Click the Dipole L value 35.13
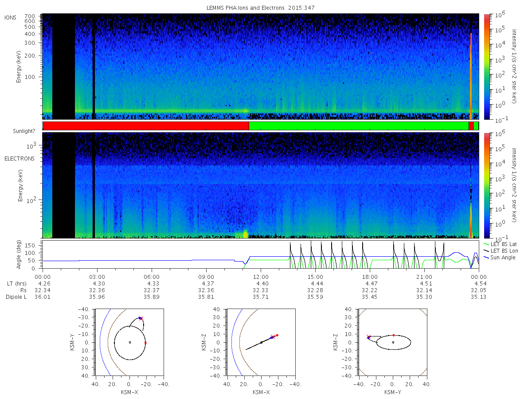Screen dimensions: 532x399 tap(479, 297)
